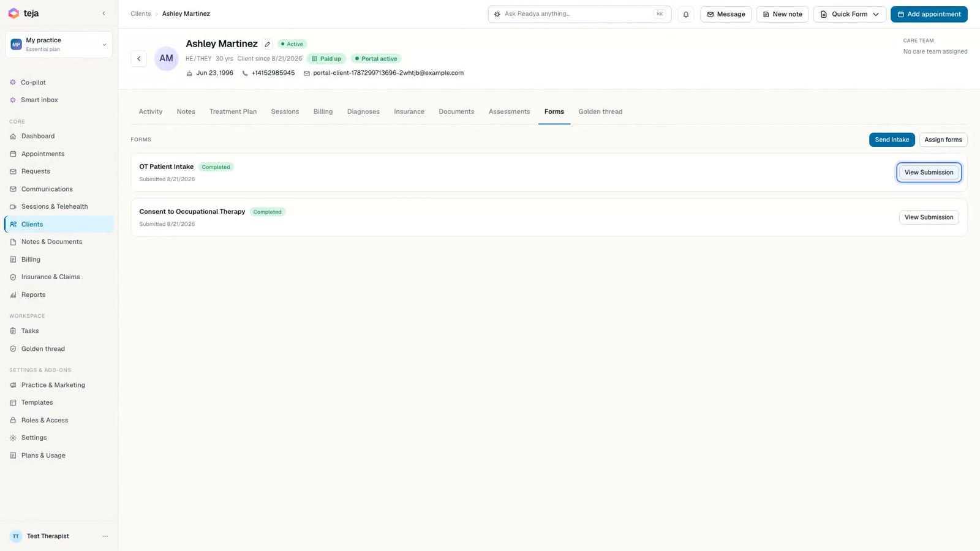Open the Treatment Plan tab
The image size is (980, 551).
click(233, 111)
